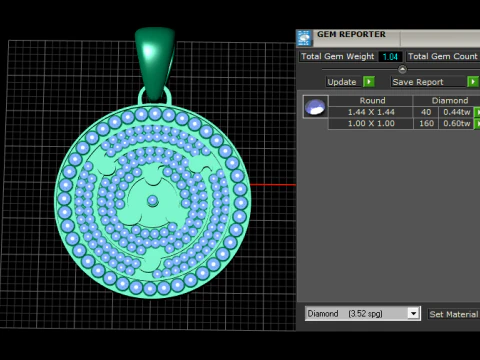Select the 1.00 X 1.00 size cell

coord(371,124)
